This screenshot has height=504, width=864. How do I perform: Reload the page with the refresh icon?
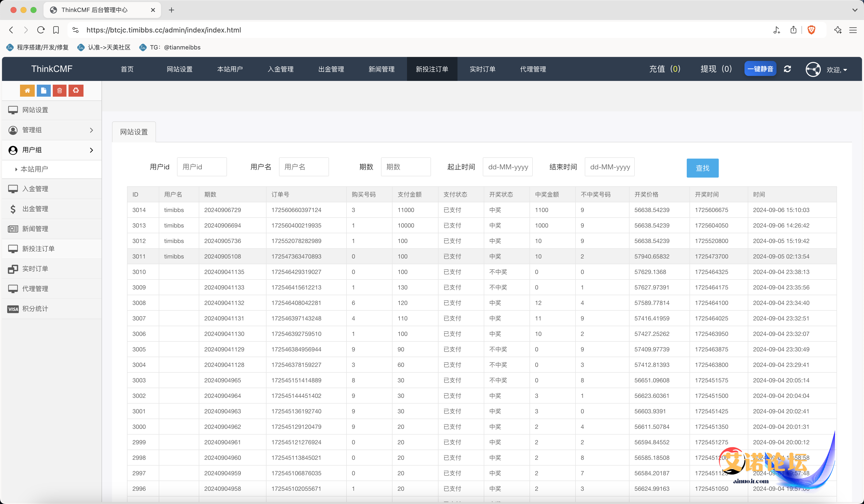pos(41,30)
